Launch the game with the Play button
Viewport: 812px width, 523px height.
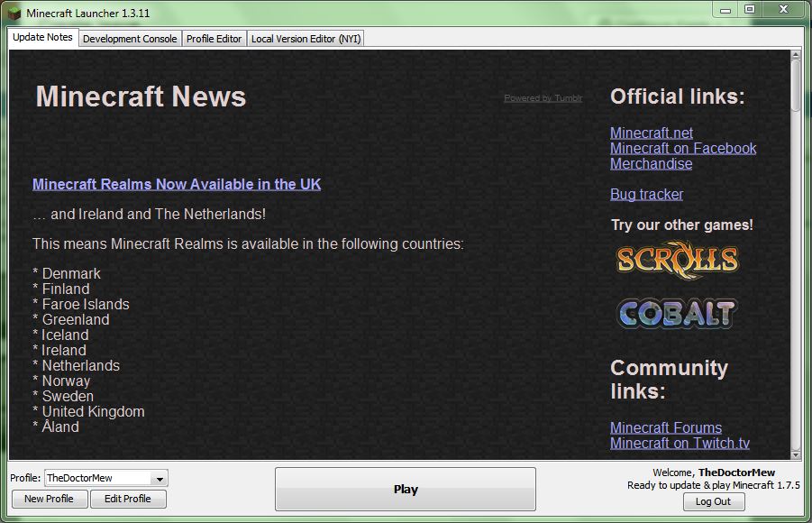pyautogui.click(x=406, y=490)
